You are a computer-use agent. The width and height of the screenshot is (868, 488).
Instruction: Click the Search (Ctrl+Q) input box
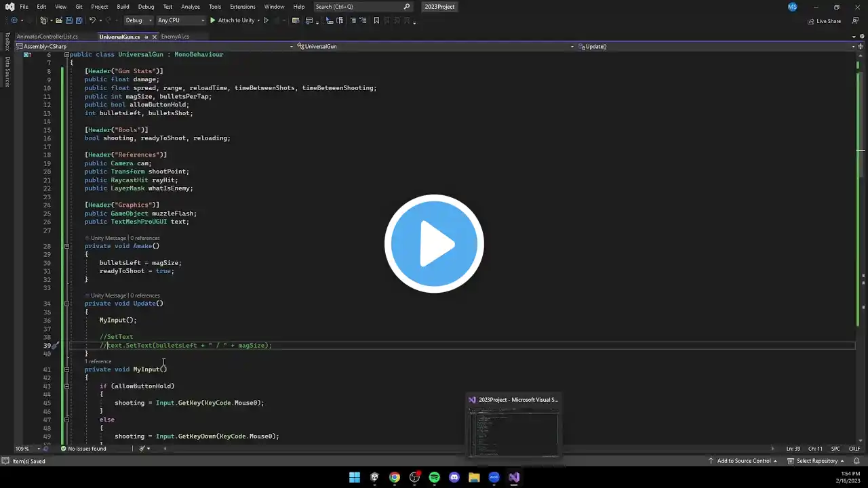point(363,7)
